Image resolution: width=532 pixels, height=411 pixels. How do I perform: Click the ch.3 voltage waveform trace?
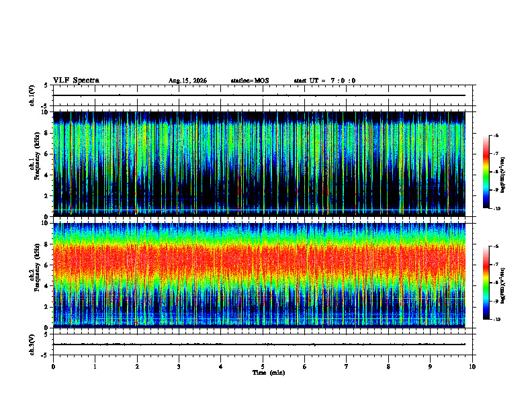point(259,345)
